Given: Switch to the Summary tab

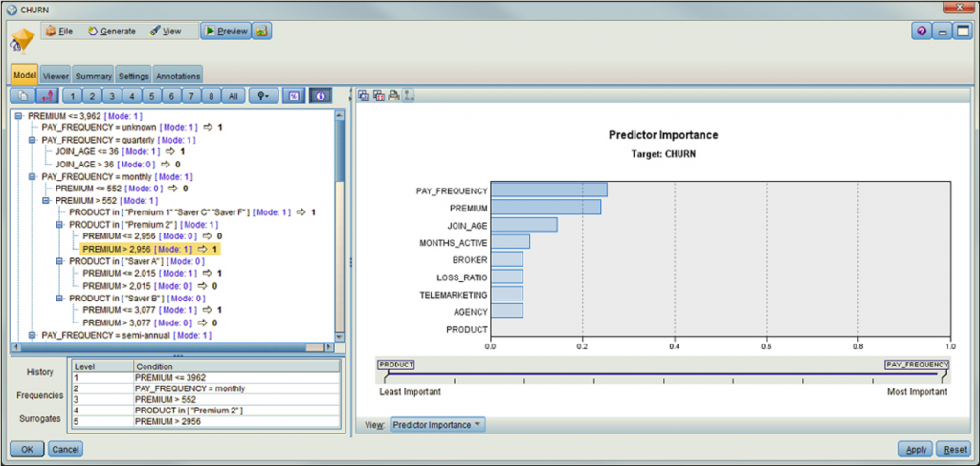Looking at the screenshot, I should (93, 76).
